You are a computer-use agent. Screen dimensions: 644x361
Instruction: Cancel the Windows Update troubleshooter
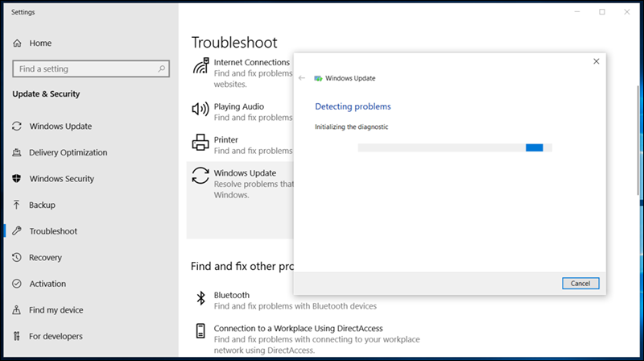tap(580, 284)
